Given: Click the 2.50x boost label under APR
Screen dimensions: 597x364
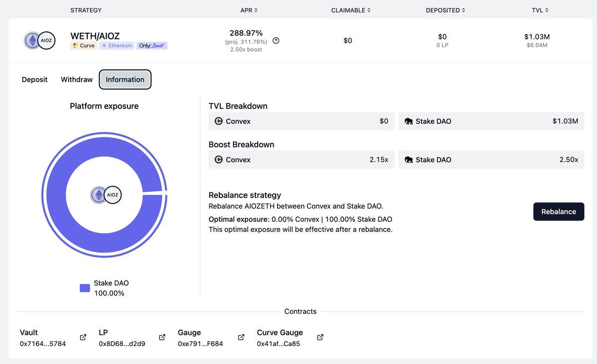Looking at the screenshot, I should [x=246, y=50].
